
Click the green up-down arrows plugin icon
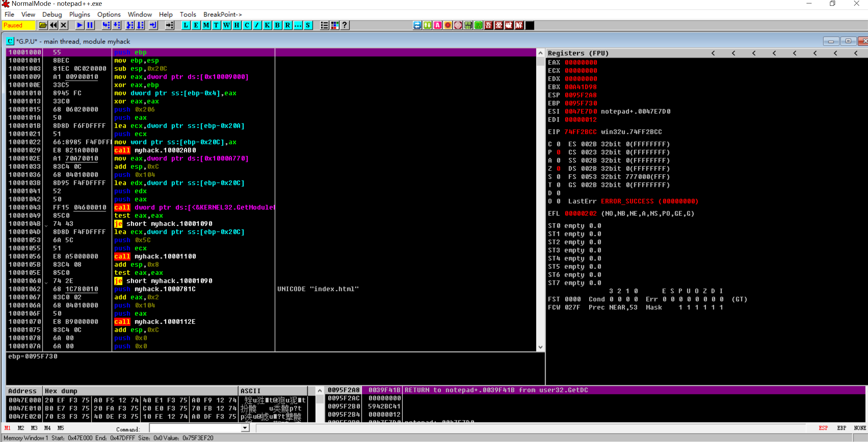[427, 25]
